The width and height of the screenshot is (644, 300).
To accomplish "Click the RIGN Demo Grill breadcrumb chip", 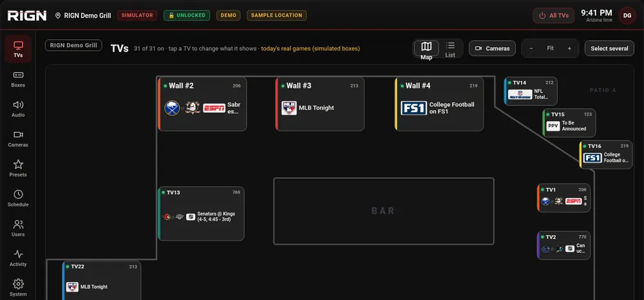I will tap(73, 45).
